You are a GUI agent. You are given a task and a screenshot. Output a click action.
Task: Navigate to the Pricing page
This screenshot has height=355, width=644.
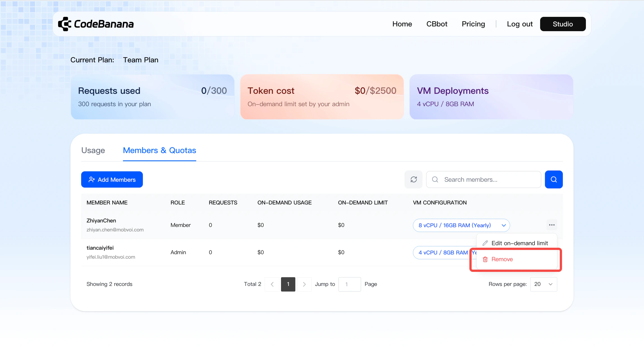coord(473,24)
